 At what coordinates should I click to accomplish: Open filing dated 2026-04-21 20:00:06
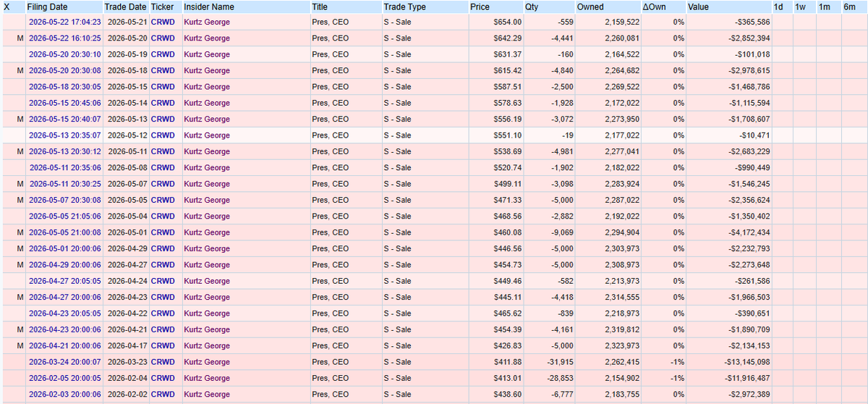[64, 346]
